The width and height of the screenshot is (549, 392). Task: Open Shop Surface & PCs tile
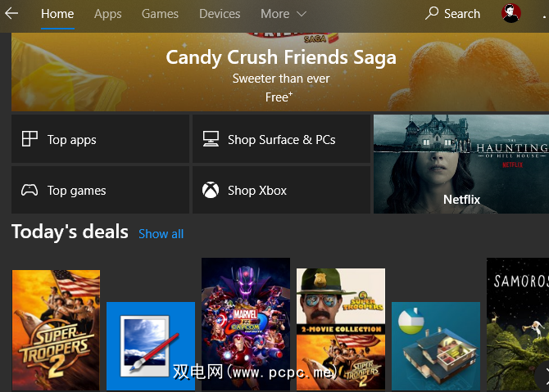click(280, 140)
